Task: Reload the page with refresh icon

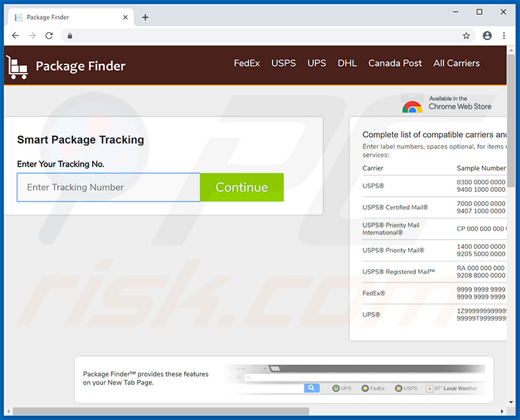Action: (x=49, y=36)
